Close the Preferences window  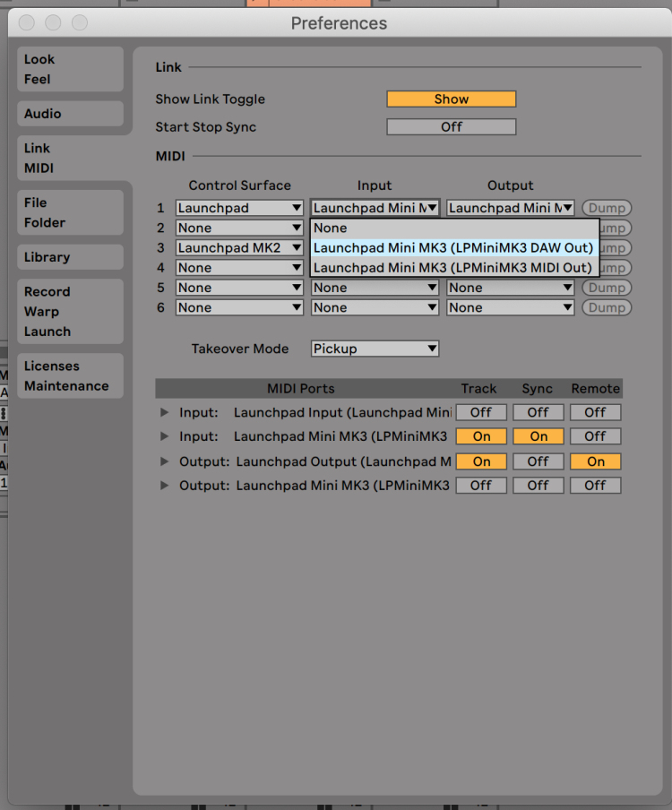(x=26, y=22)
